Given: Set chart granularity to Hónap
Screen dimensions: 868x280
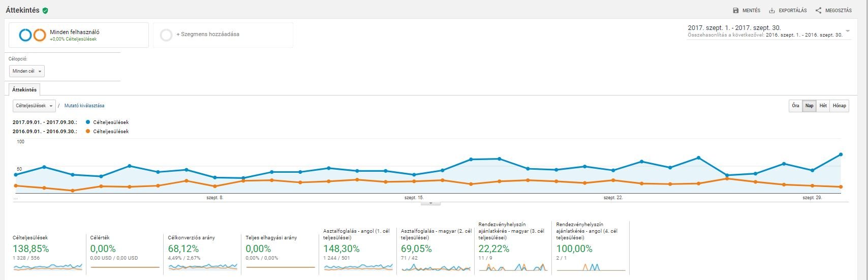Looking at the screenshot, I should pos(839,106).
